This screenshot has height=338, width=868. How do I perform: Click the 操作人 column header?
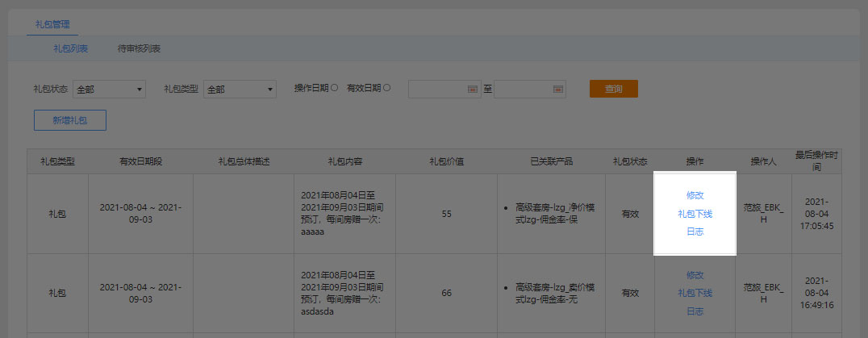point(763,161)
